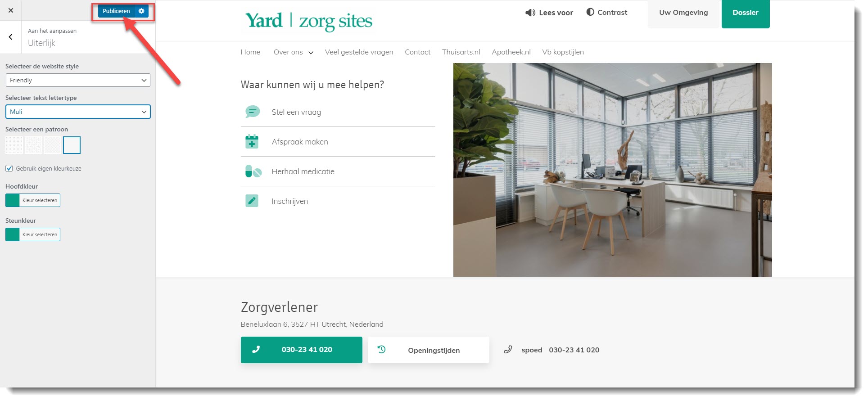Go to the Contact menu item
Screen dimensions: 868x401
(417, 52)
